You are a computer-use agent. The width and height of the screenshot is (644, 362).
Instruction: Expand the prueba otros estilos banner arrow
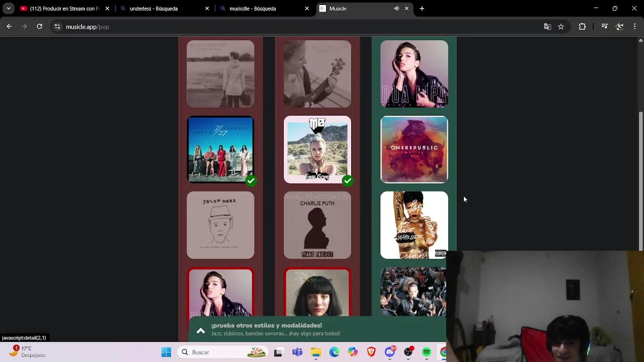[x=200, y=330]
